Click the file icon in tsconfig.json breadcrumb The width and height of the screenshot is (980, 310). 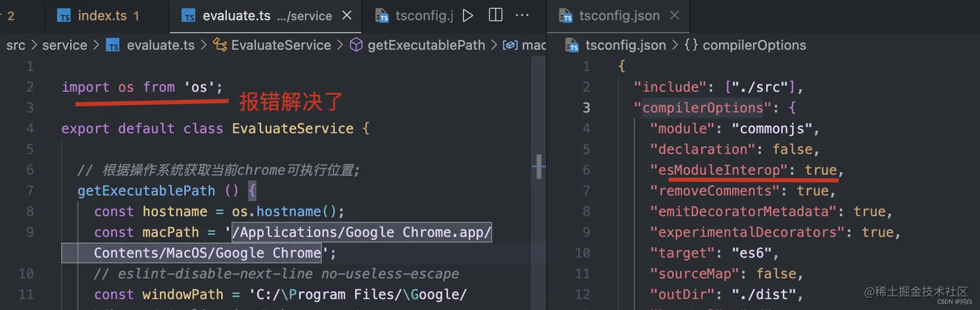[573, 45]
